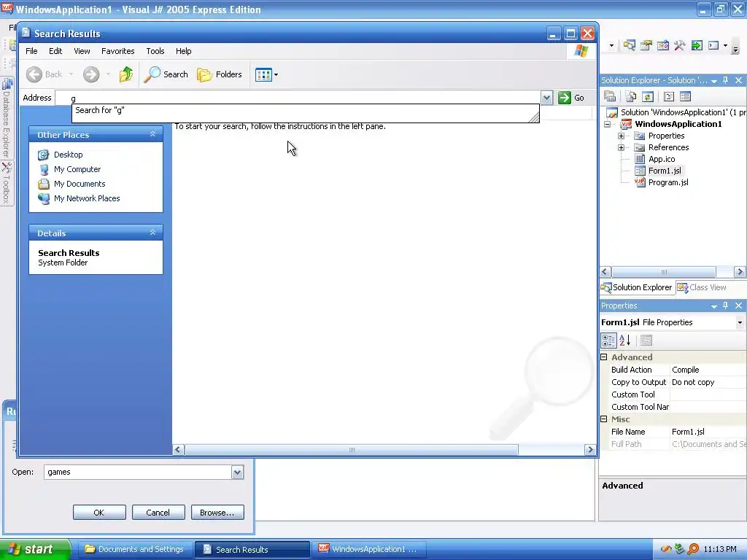Image resolution: width=747 pixels, height=560 pixels.
Task: Click the Open field in Run dialog
Action: pos(138,472)
